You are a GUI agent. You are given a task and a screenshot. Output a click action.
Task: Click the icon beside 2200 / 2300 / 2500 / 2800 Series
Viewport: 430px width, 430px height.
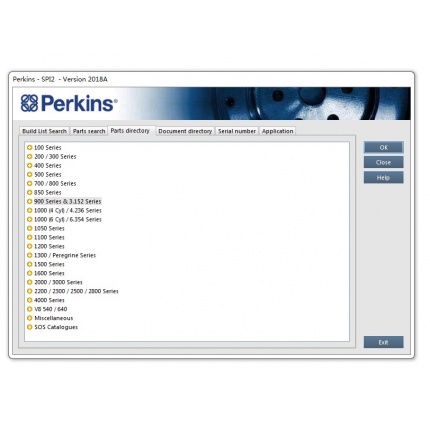[x=30, y=291]
